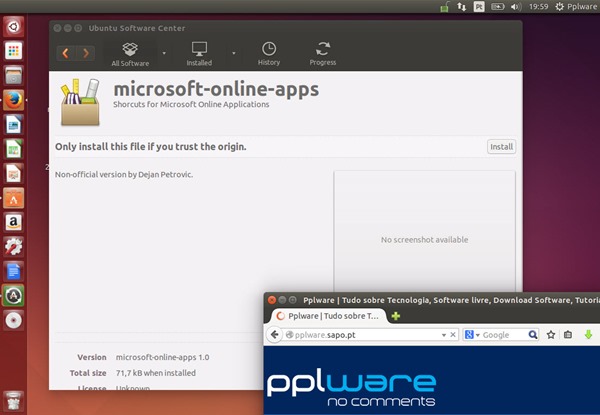Screen dimensions: 600x415
Task: Open Files from the launcher
Action: (13, 75)
